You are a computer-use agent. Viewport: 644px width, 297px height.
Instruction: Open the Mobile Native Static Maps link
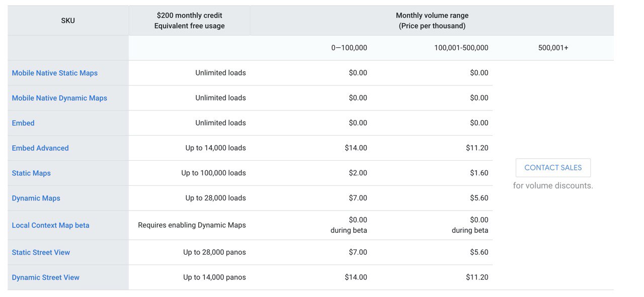click(x=55, y=73)
